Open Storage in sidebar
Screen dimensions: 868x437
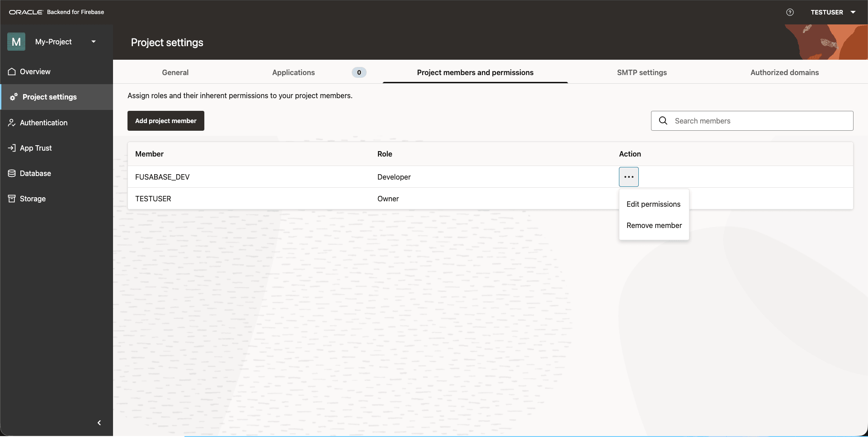pyautogui.click(x=57, y=199)
